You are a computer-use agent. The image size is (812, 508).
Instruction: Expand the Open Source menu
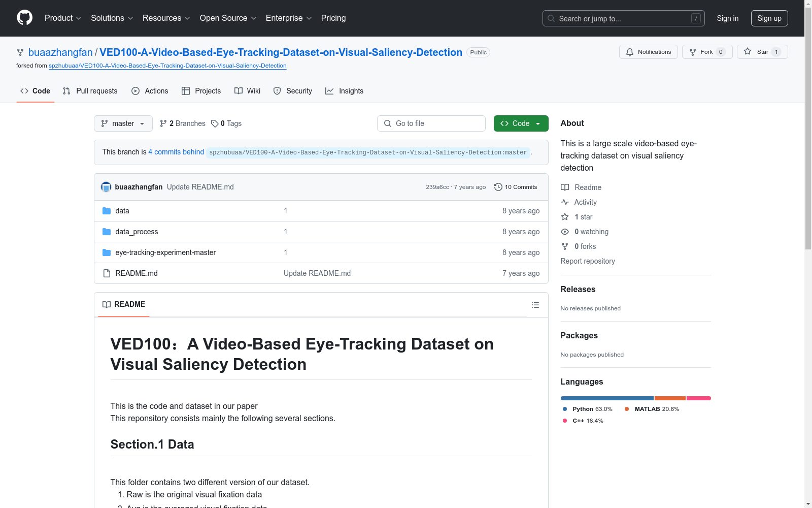coord(228,18)
